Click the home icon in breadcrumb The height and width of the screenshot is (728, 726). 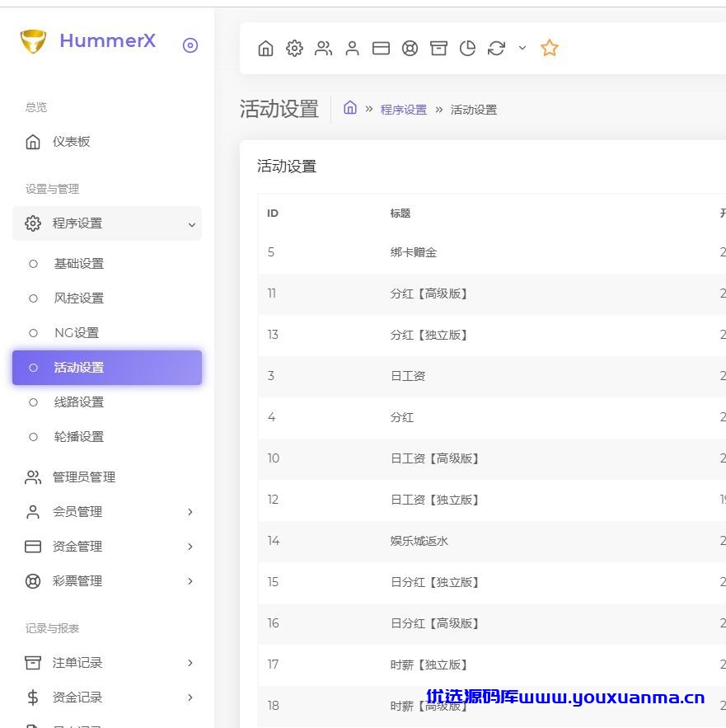pos(350,108)
